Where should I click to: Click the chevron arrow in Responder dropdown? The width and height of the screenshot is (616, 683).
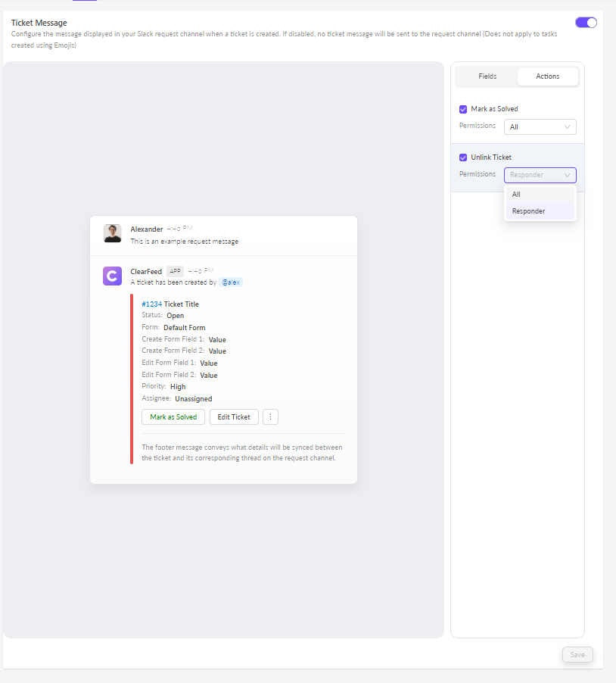point(568,175)
